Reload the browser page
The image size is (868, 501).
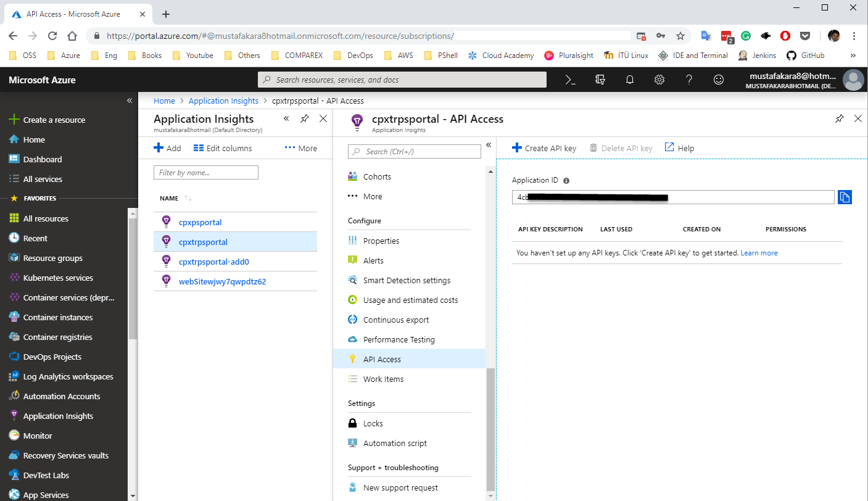[x=52, y=36]
